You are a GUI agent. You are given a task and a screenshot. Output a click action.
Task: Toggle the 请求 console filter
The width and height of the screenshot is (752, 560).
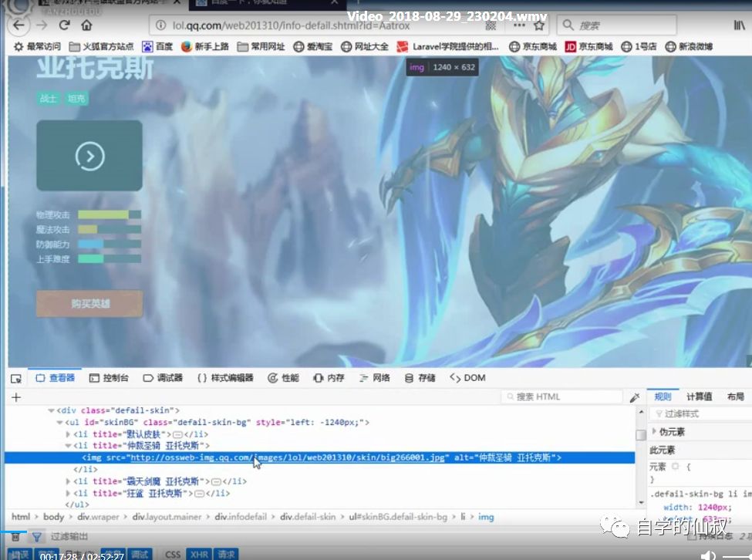(225, 555)
